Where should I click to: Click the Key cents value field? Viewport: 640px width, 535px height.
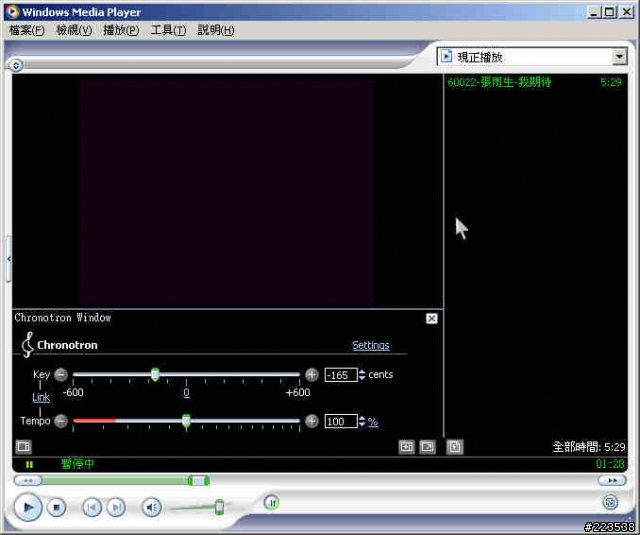341,375
